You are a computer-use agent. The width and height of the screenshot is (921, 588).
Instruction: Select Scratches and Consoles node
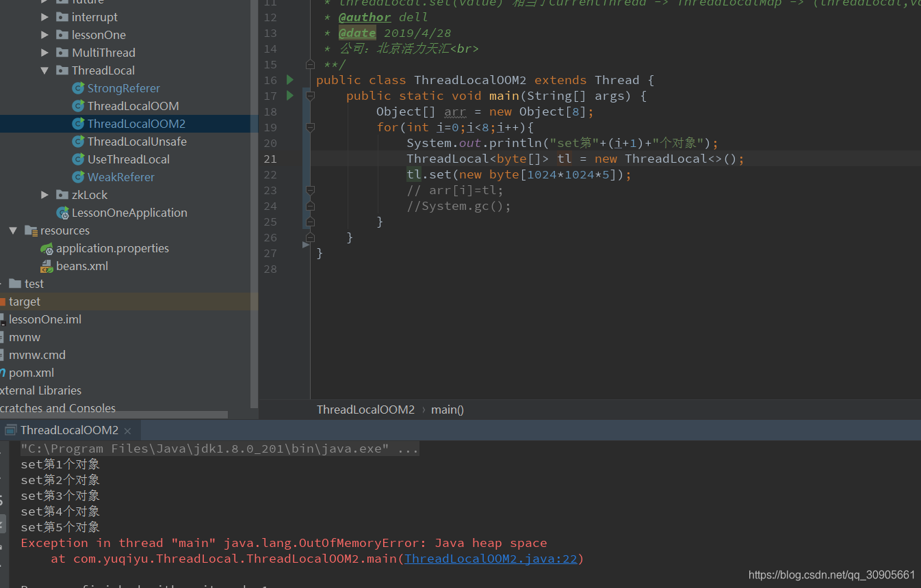click(57, 408)
